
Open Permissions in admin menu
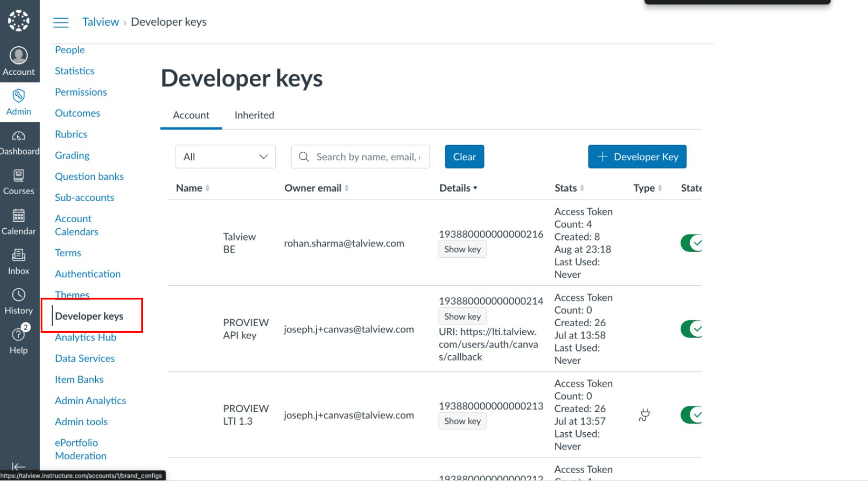(x=81, y=92)
